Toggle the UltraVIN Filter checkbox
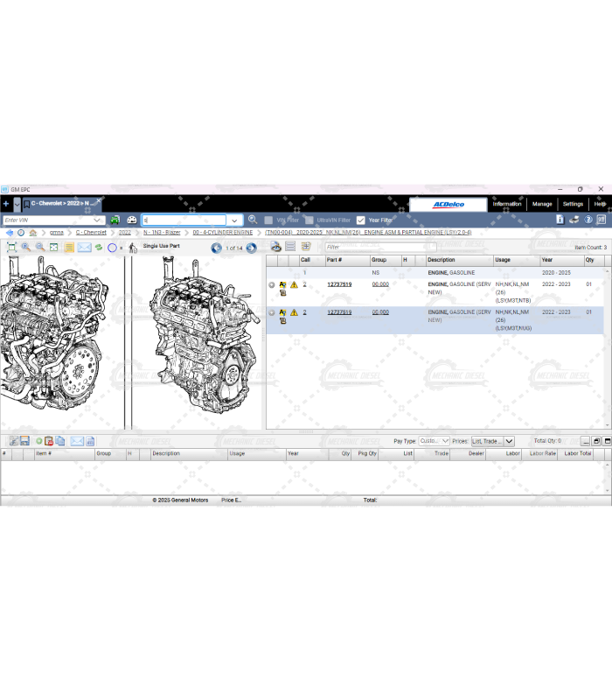 309,220
